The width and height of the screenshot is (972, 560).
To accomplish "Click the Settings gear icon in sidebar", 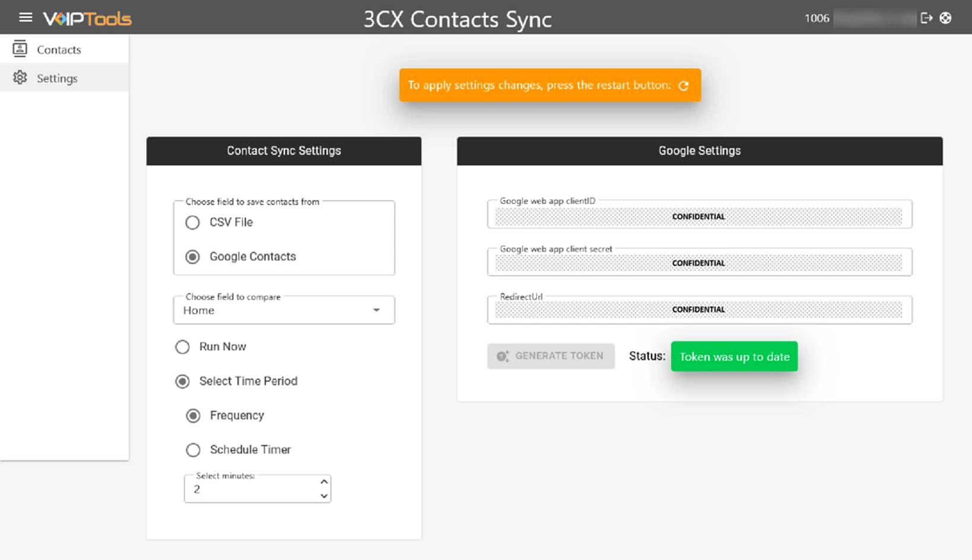I will click(x=20, y=78).
